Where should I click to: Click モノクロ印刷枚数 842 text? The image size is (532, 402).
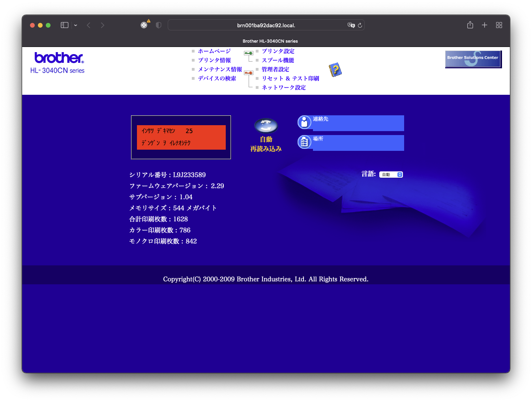coord(163,241)
